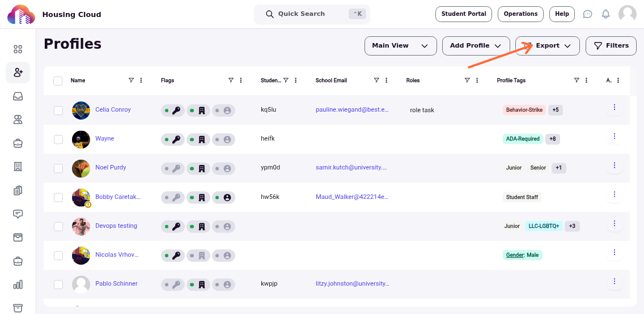The image size is (644, 314).
Task: Click the 'role task' role text
Action: 422,111
